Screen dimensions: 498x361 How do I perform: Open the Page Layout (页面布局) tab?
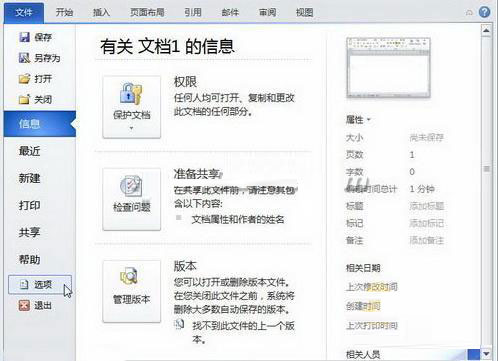tap(147, 12)
